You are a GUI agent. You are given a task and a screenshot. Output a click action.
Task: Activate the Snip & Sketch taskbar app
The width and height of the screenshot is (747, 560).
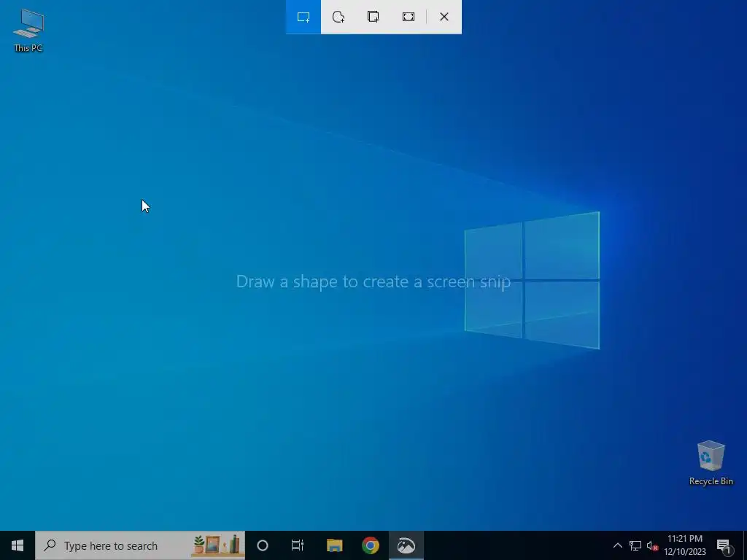pos(406,545)
